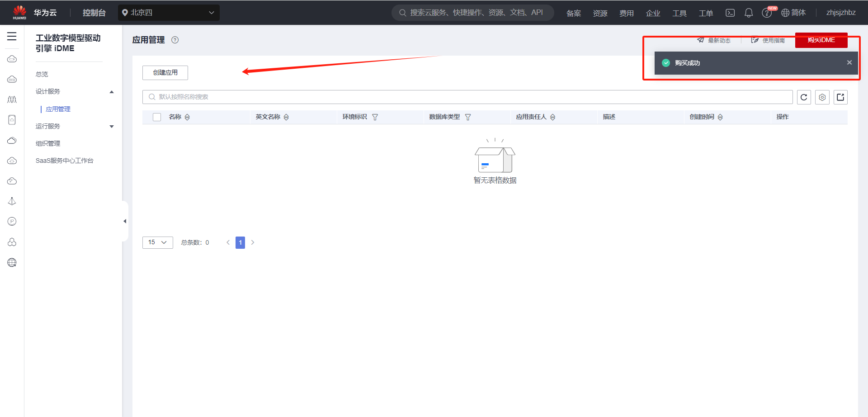Open 组织管理 in the side navigation

coord(48,143)
